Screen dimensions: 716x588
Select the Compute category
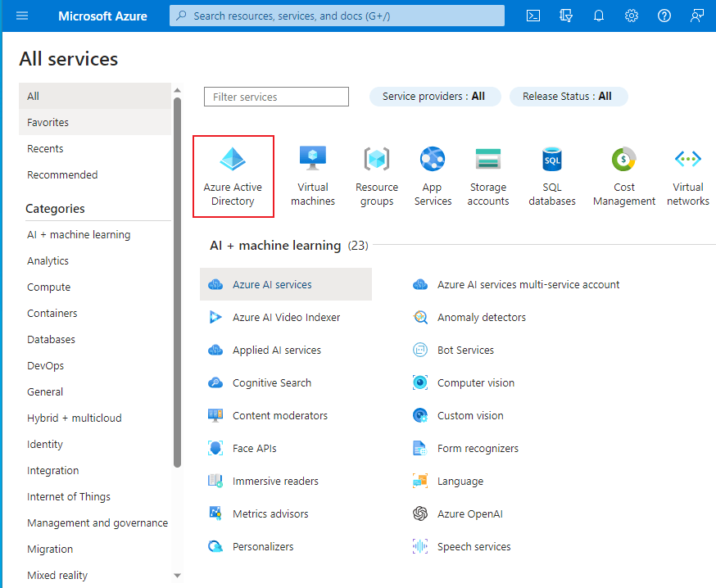[49, 287]
